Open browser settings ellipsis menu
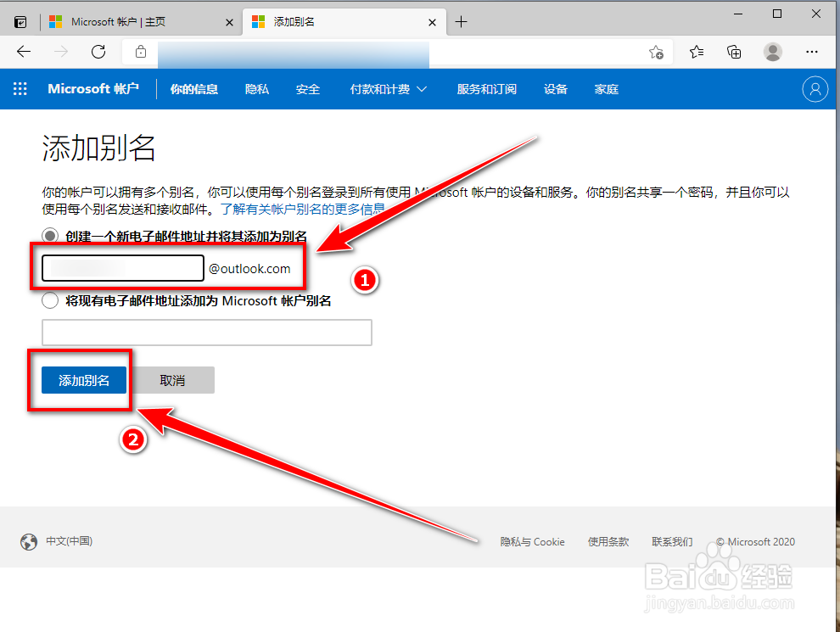Image resolution: width=840 pixels, height=632 pixels. (x=812, y=52)
